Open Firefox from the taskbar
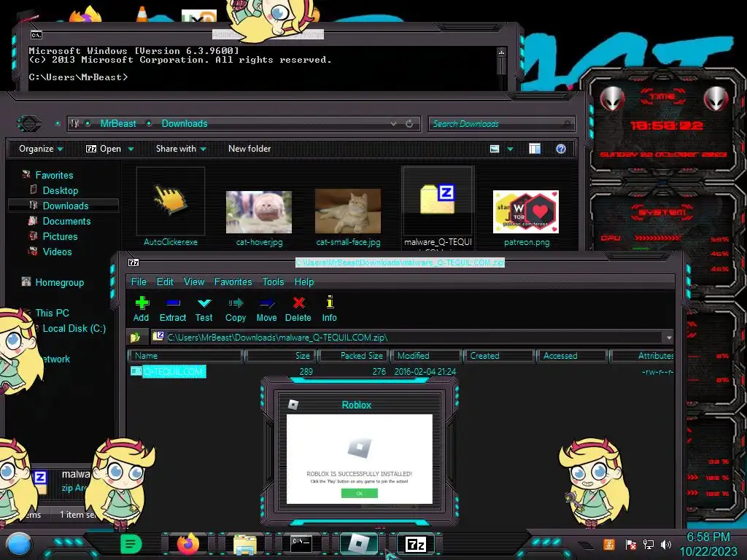 tap(187, 544)
